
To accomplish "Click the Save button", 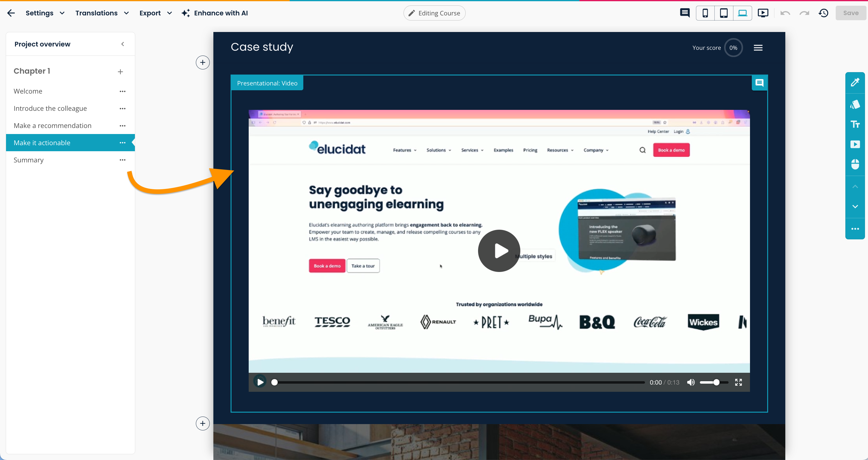I will pos(851,13).
